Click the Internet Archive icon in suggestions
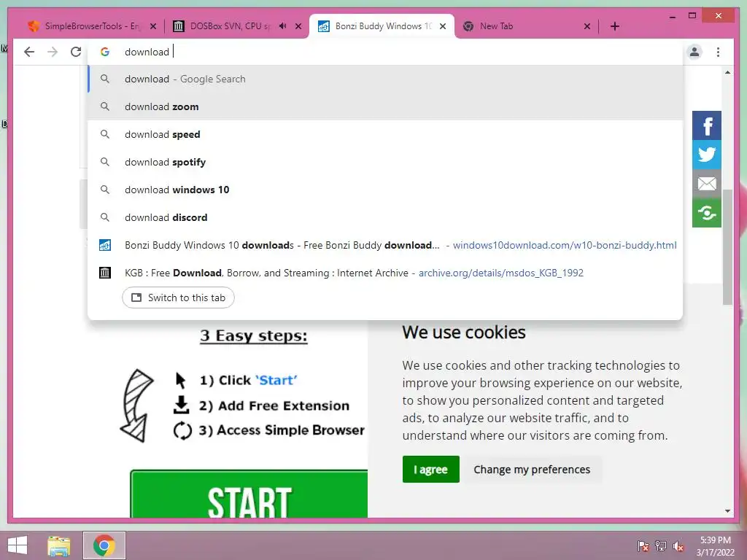Image resolution: width=747 pixels, height=560 pixels. 105,273
